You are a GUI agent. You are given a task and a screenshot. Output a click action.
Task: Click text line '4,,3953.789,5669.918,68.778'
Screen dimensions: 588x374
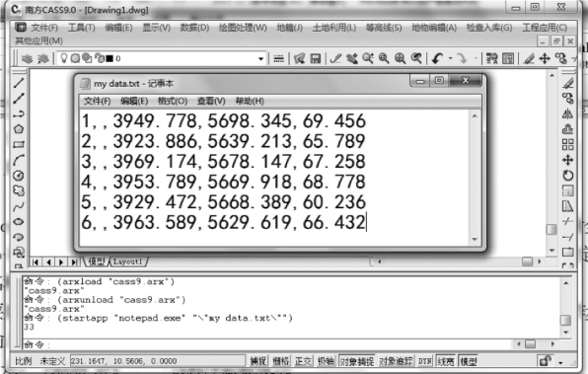(224, 182)
